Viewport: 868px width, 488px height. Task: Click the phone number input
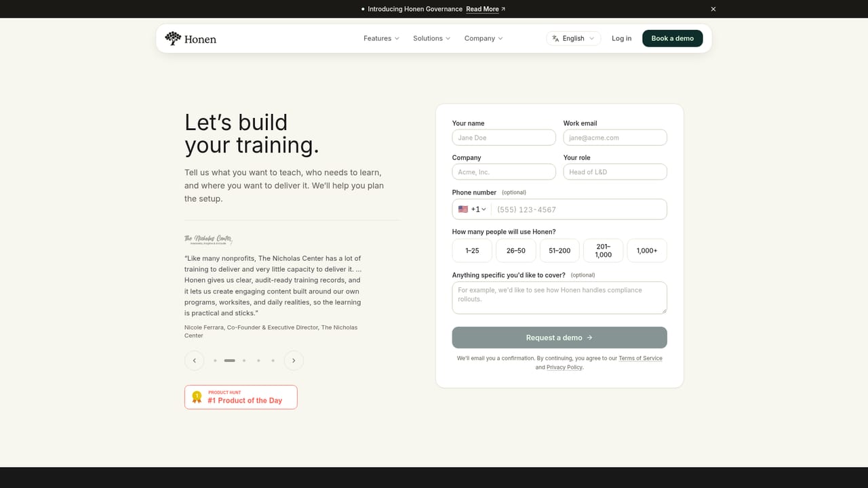578,209
